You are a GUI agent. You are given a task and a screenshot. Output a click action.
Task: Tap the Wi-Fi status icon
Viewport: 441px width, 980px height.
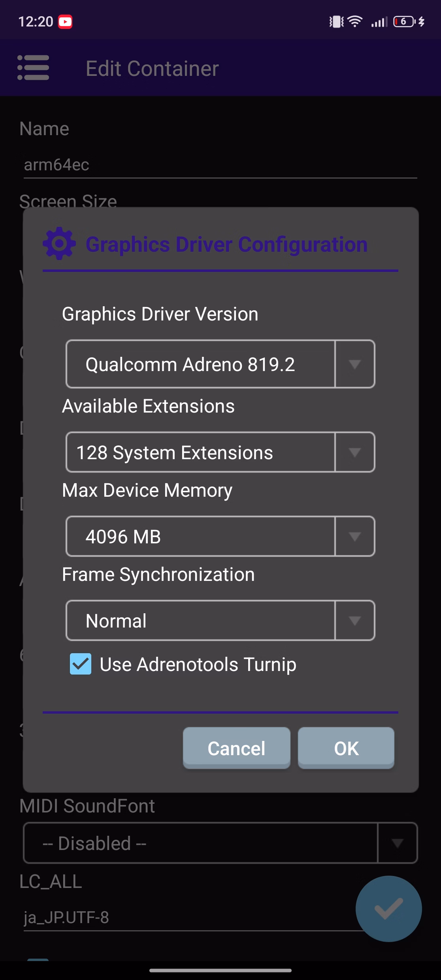pyautogui.click(x=355, y=22)
